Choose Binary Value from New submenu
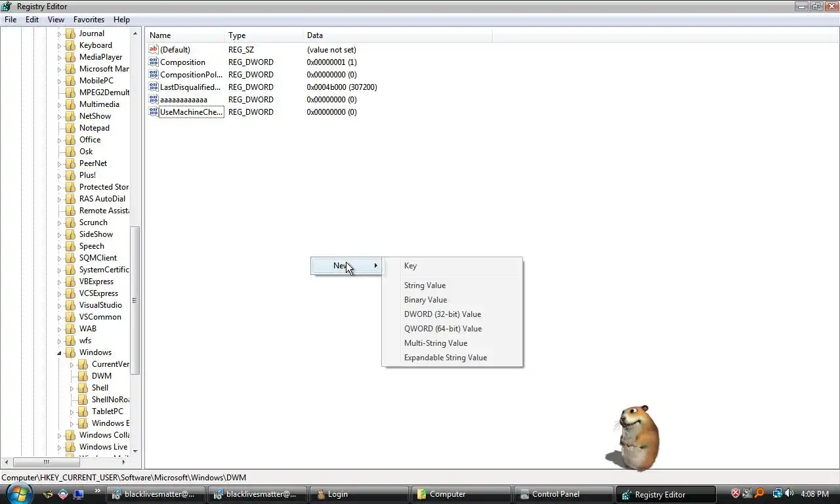The image size is (840, 504). (x=452, y=300)
